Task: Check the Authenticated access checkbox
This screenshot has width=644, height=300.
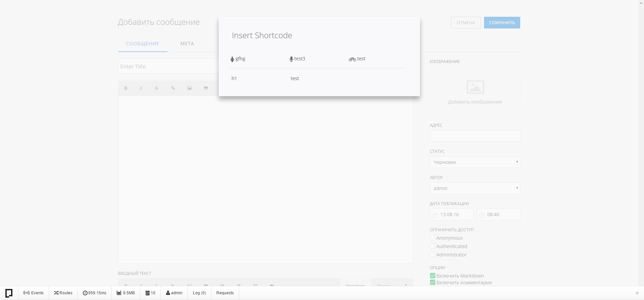Action: [x=433, y=246]
